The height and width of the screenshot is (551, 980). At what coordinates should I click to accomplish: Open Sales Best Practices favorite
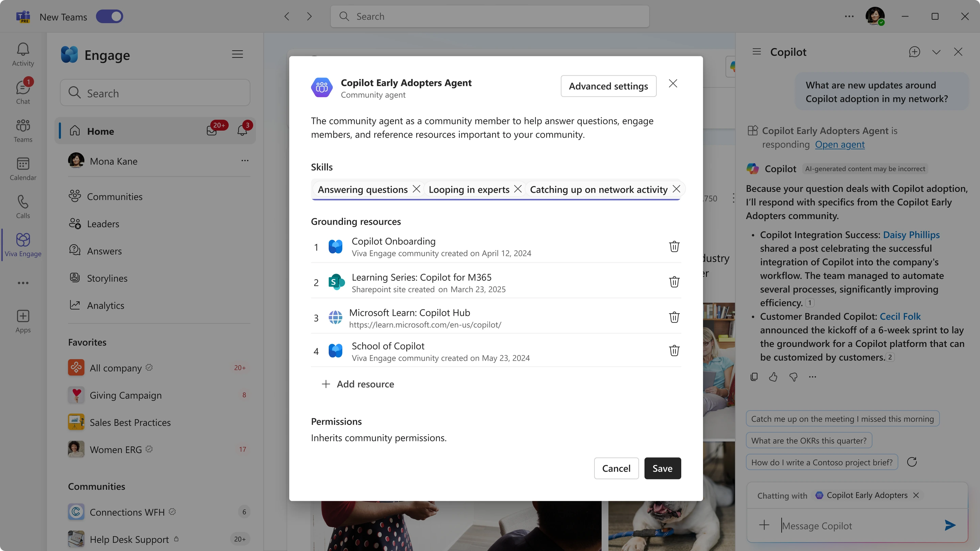tap(159, 422)
